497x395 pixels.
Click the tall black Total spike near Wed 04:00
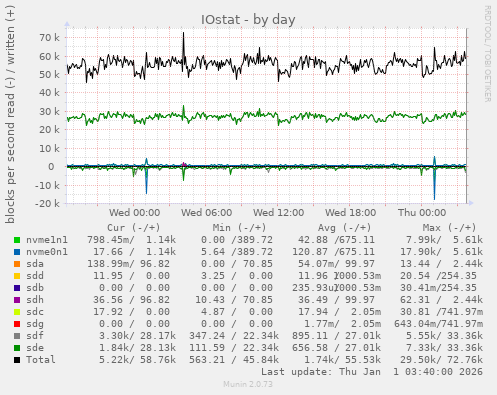click(x=183, y=50)
